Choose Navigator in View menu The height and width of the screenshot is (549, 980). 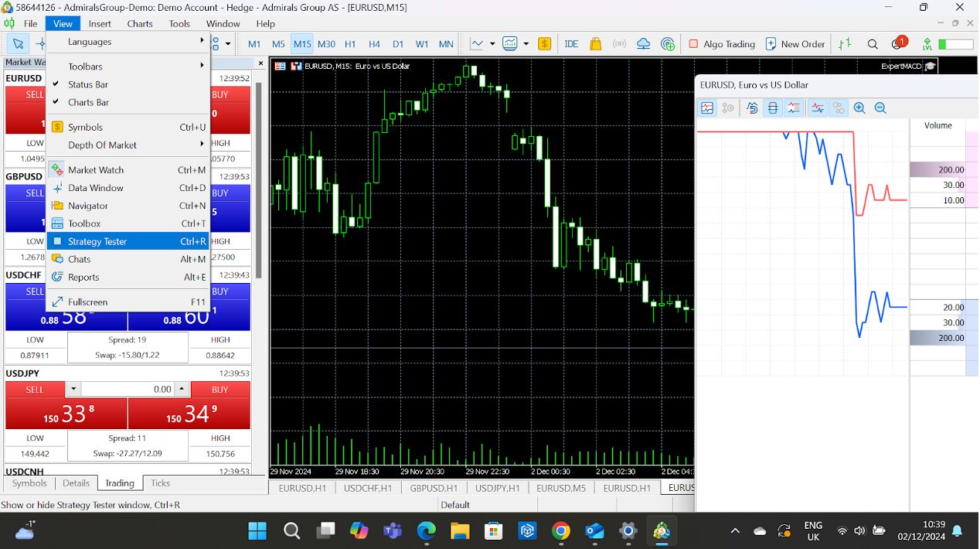pyautogui.click(x=128, y=206)
